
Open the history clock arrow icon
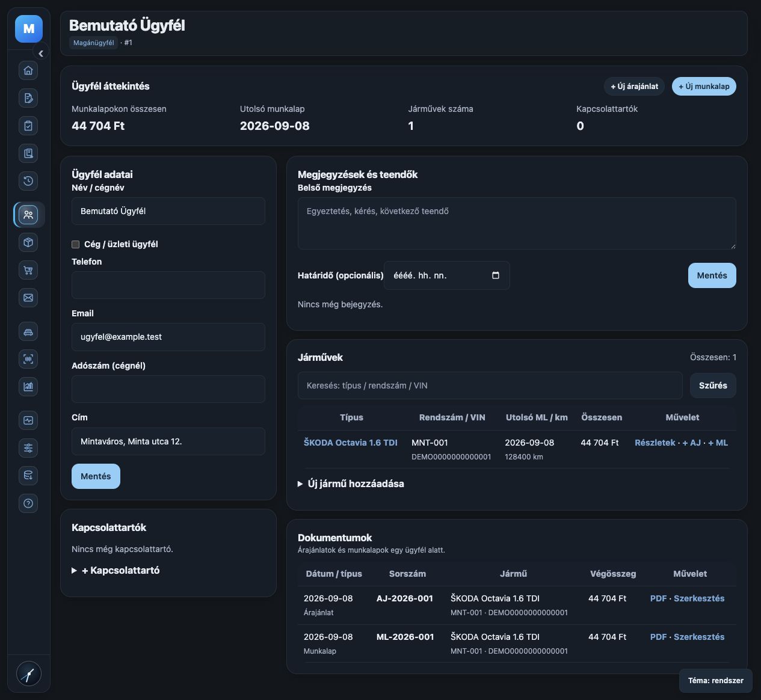tap(28, 181)
